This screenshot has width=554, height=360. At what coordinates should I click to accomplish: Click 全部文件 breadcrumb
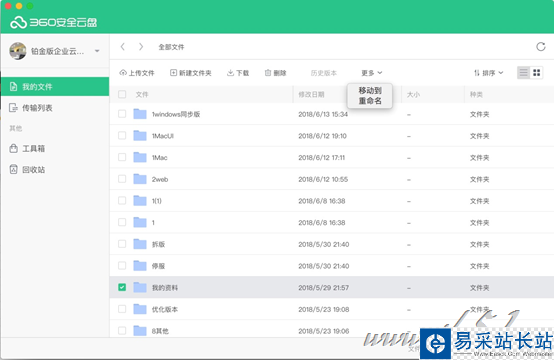tap(171, 47)
